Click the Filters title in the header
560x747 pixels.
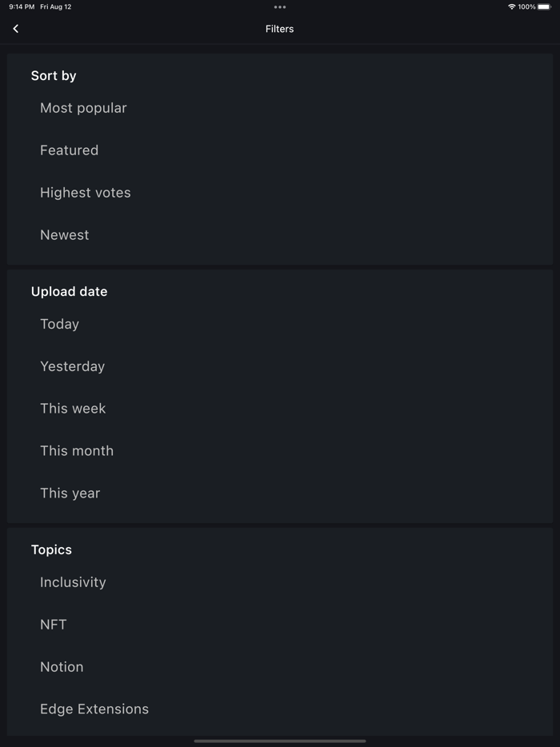click(279, 28)
